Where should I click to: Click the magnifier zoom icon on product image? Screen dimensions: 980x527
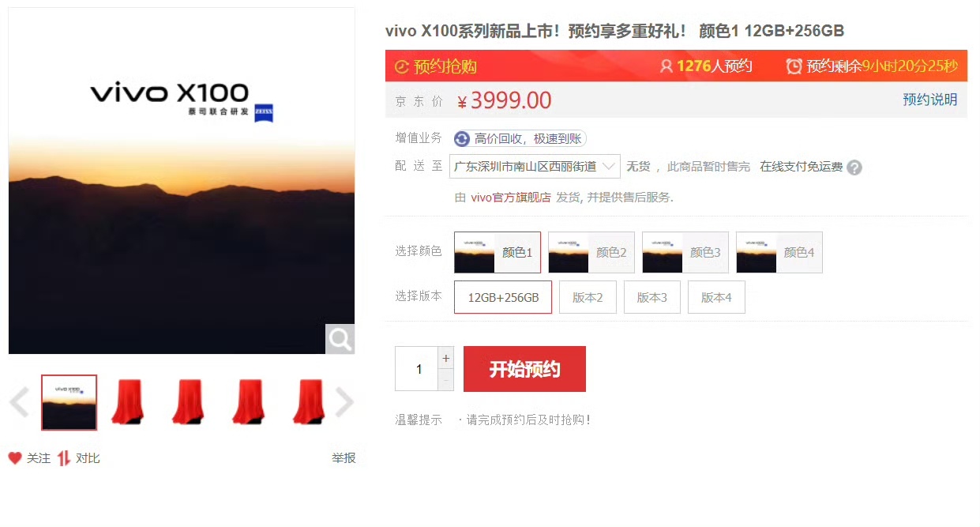tap(340, 339)
